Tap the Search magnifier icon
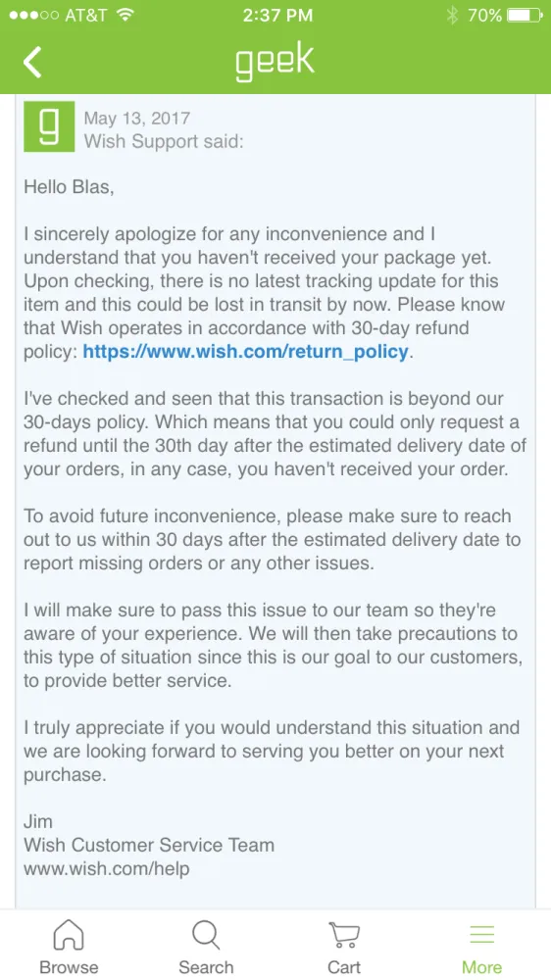 coord(206,936)
